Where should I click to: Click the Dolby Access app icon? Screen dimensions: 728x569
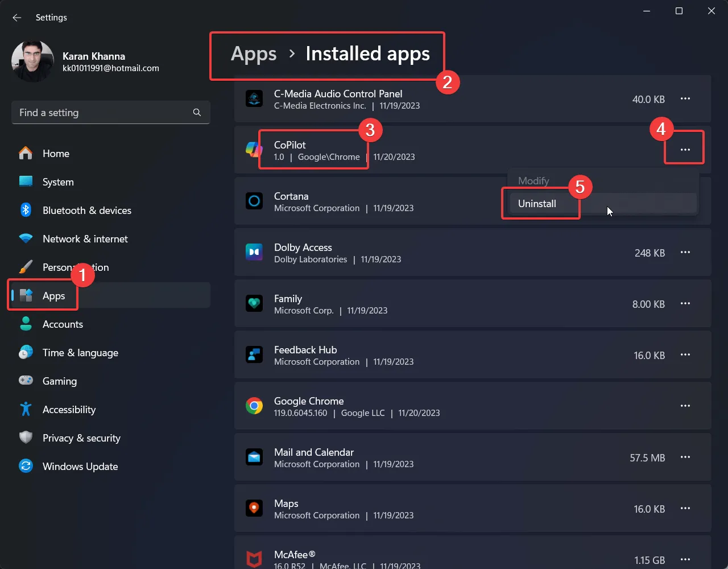coord(254,252)
